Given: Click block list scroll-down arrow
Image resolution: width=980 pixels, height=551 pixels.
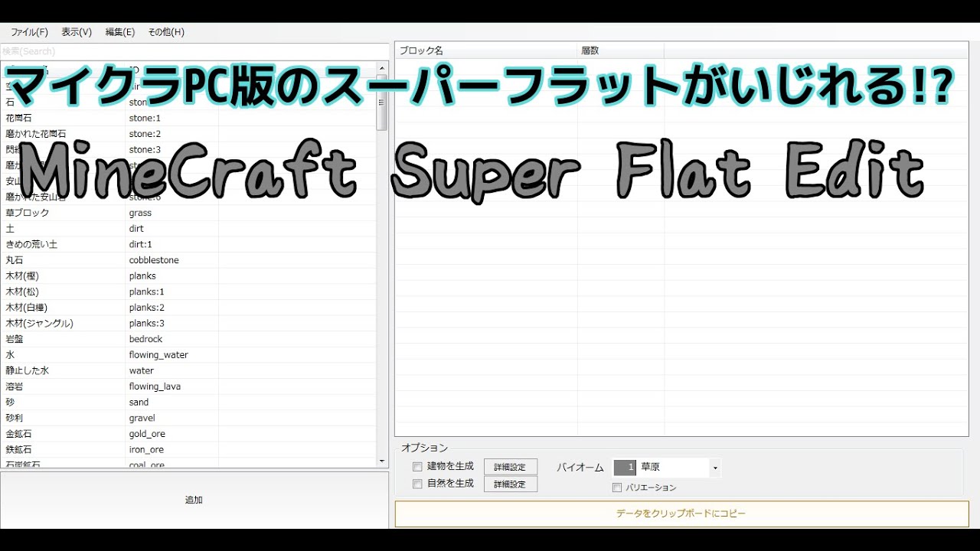Looking at the screenshot, I should pyautogui.click(x=382, y=461).
